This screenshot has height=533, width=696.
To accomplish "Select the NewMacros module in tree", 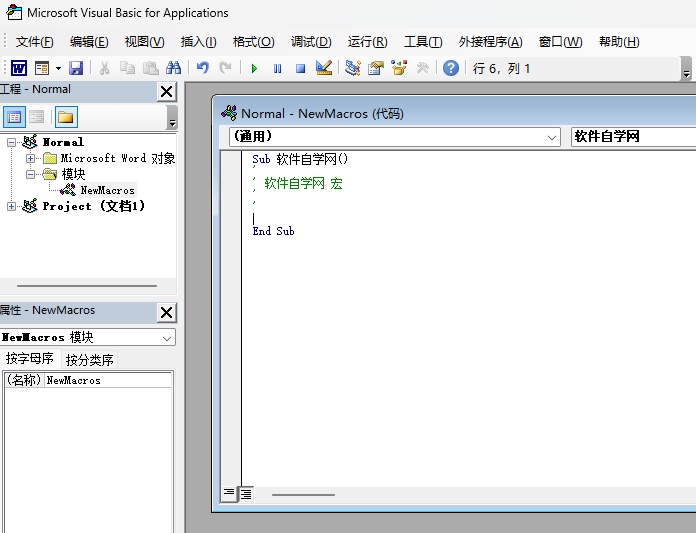I will click(x=107, y=190).
